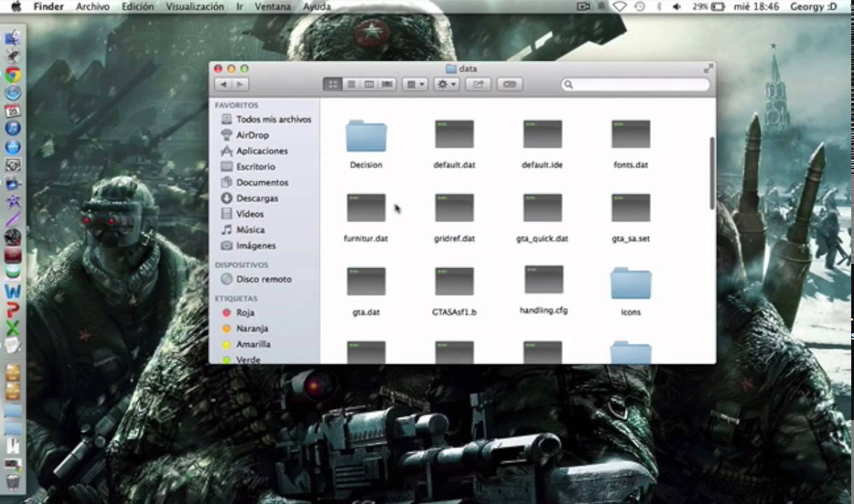Switch to Cover Flow view
Screen dimensions: 854x504
coord(387,84)
